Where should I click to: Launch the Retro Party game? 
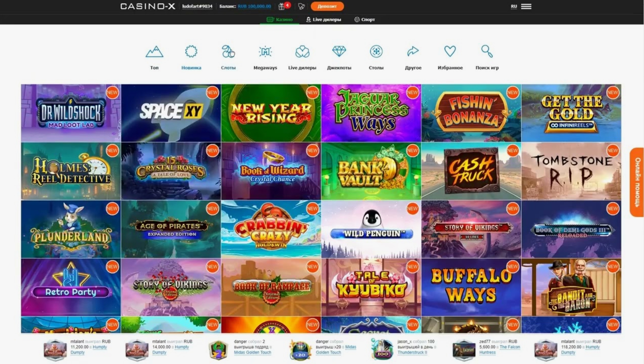tap(71, 287)
